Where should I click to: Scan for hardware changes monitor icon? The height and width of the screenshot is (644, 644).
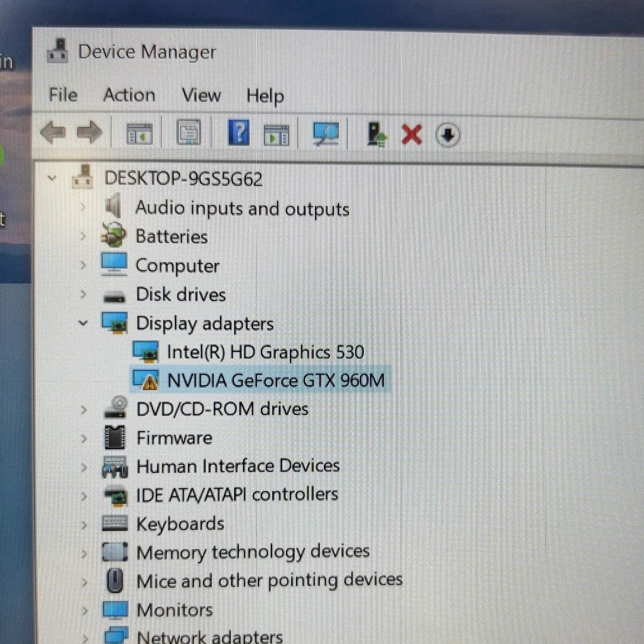pyautogui.click(x=326, y=134)
